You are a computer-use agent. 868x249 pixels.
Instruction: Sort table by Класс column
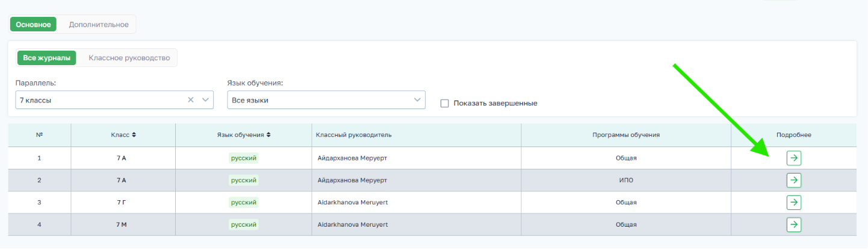pyautogui.click(x=123, y=134)
